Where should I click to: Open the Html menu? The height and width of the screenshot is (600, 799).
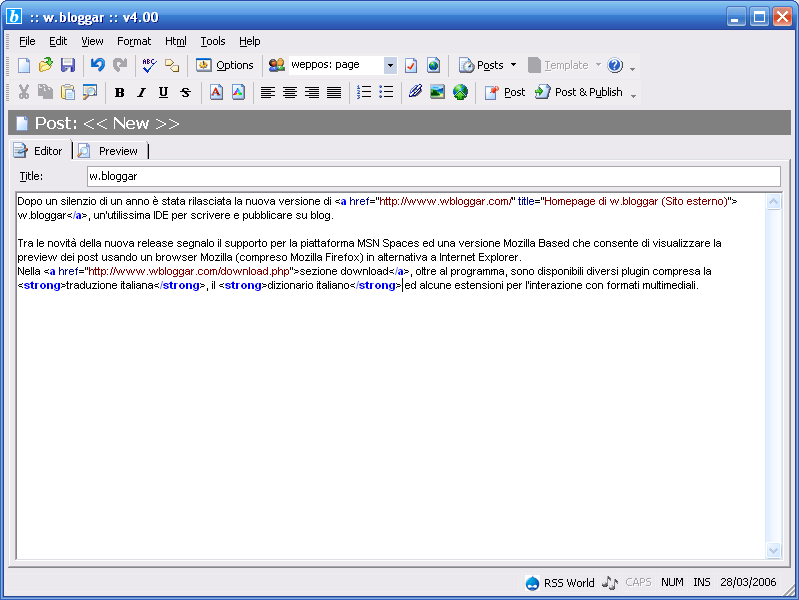click(x=176, y=41)
